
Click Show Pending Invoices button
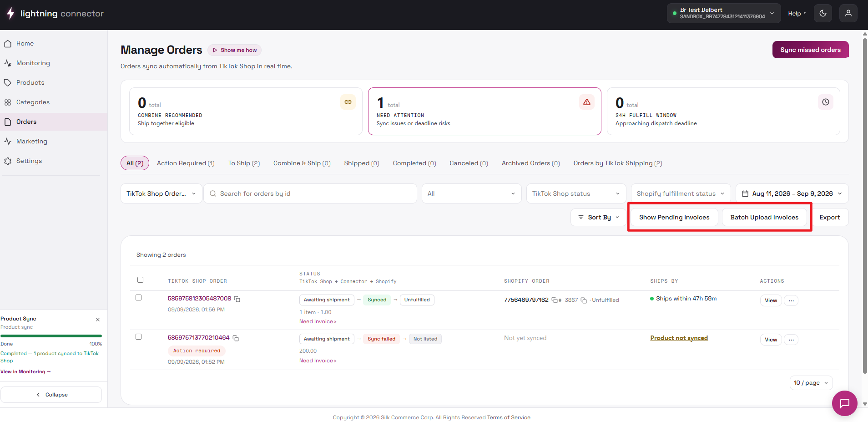click(674, 218)
